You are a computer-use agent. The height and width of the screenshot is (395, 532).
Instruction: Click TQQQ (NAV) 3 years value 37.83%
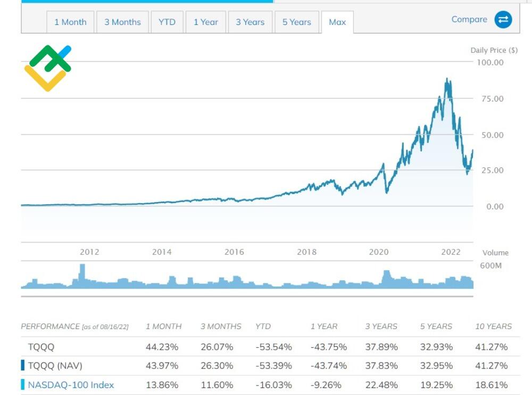coord(381,366)
